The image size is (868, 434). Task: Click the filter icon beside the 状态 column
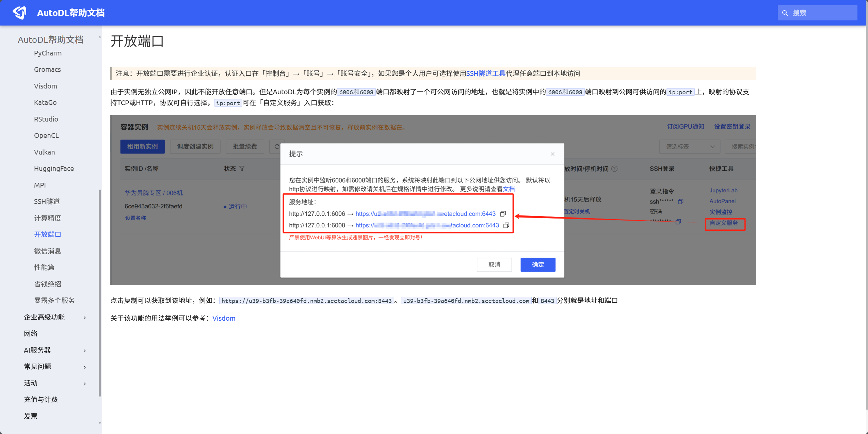[x=242, y=168]
